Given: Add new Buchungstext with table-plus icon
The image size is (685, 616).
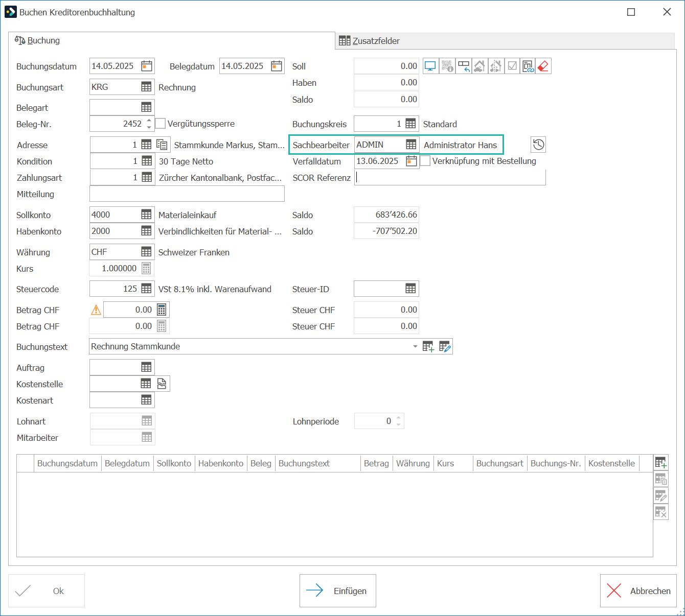Looking at the screenshot, I should pyautogui.click(x=428, y=347).
